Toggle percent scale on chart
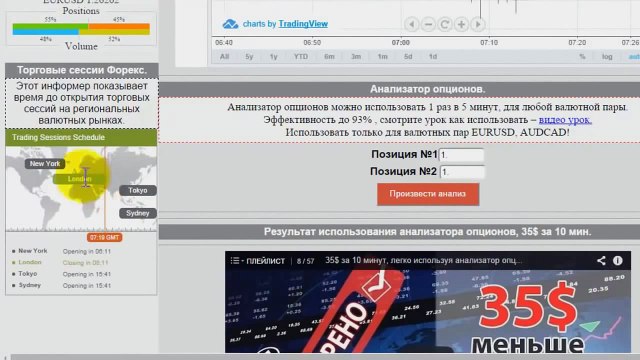Image resolution: width=640 pixels, height=360 pixels. 582,57
